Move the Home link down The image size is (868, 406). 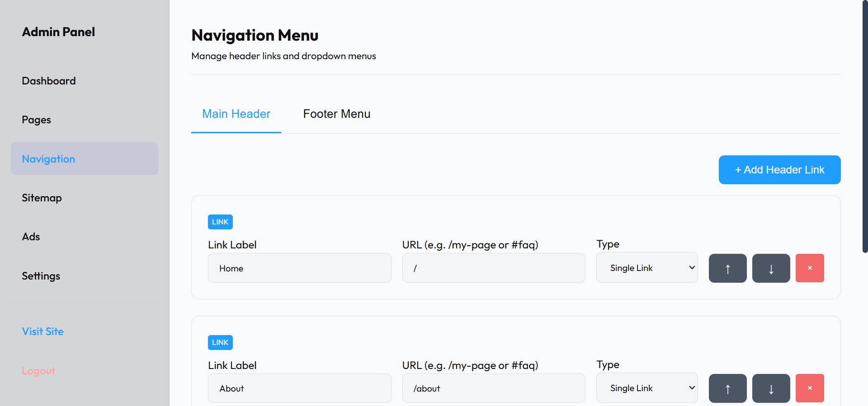pyautogui.click(x=771, y=268)
